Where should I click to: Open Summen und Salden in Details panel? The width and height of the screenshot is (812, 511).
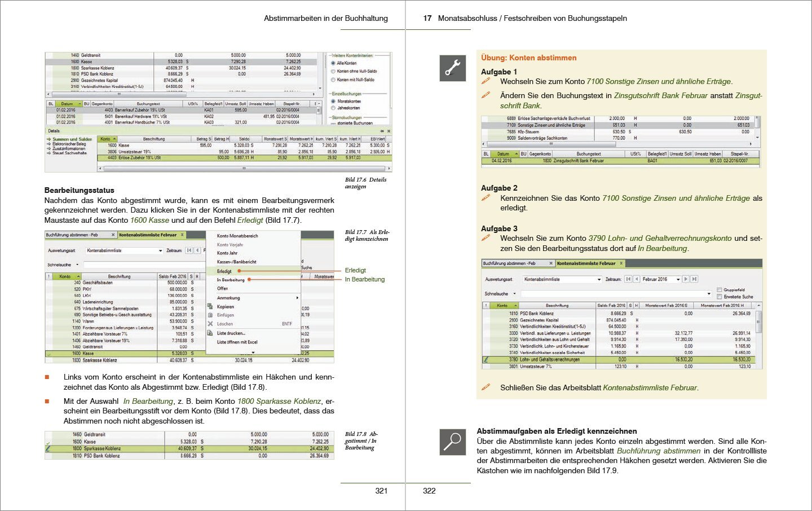click(x=72, y=139)
